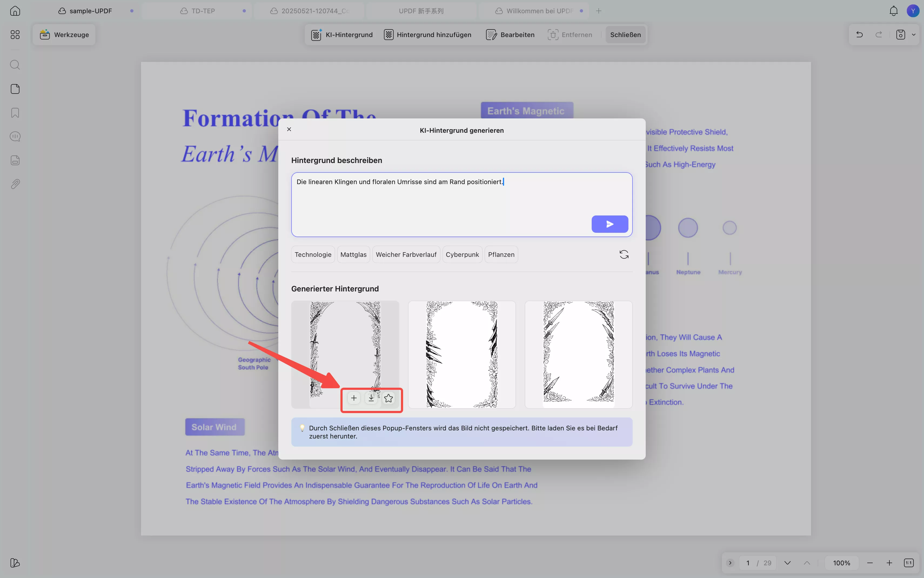Go to next page with down chevron
The height and width of the screenshot is (578, 924).
coord(787,563)
